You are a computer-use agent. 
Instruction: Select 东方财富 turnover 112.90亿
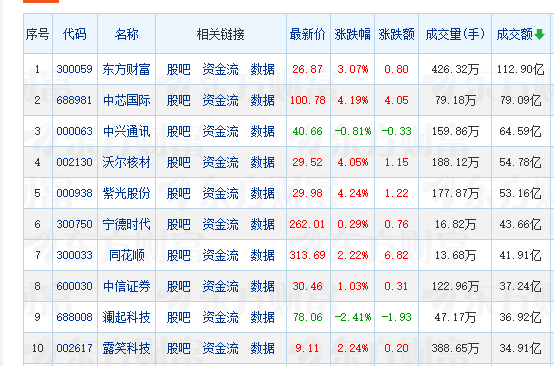[520, 69]
